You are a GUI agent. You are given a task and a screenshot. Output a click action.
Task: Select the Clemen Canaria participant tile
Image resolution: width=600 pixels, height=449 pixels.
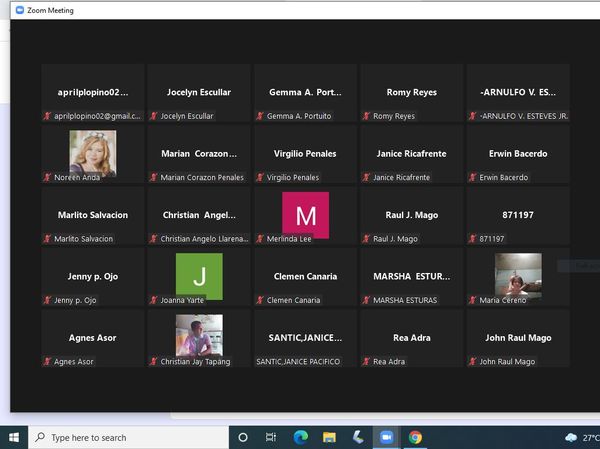click(x=305, y=276)
